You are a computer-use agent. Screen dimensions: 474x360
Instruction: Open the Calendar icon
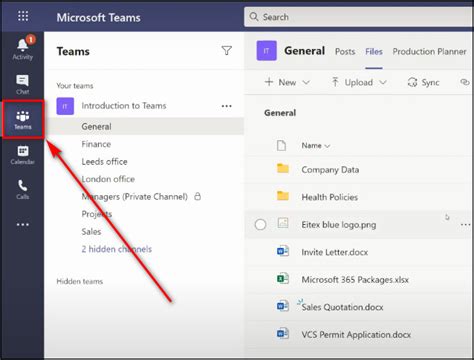point(23,155)
